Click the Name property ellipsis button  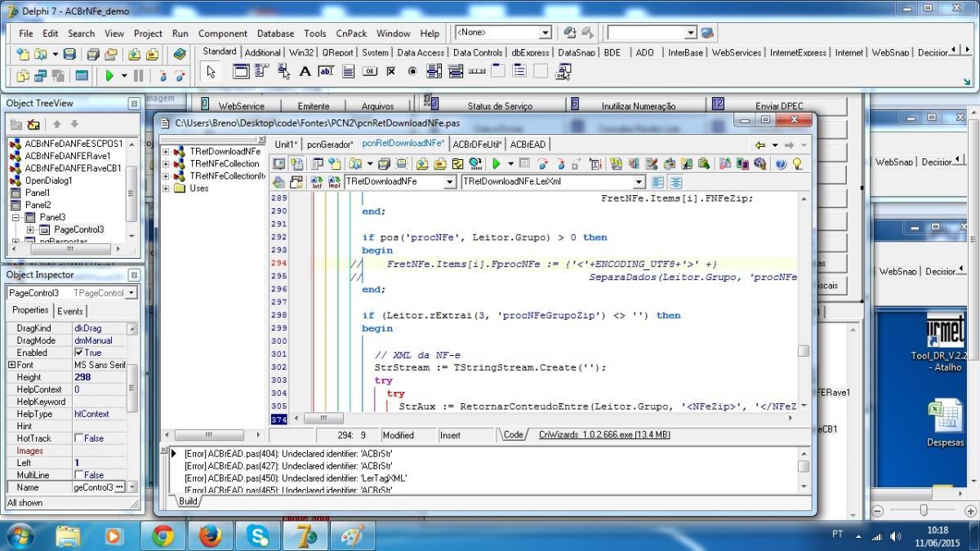click(120, 487)
